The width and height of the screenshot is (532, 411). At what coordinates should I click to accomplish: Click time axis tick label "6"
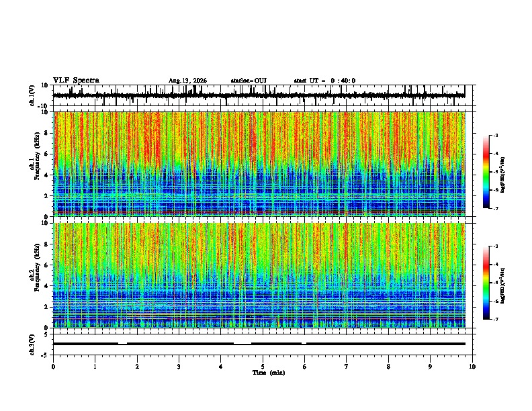305,367
